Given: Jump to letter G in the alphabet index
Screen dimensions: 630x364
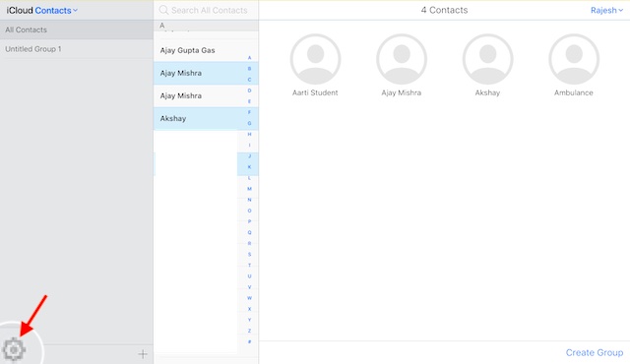Looking at the screenshot, I should 249,123.
